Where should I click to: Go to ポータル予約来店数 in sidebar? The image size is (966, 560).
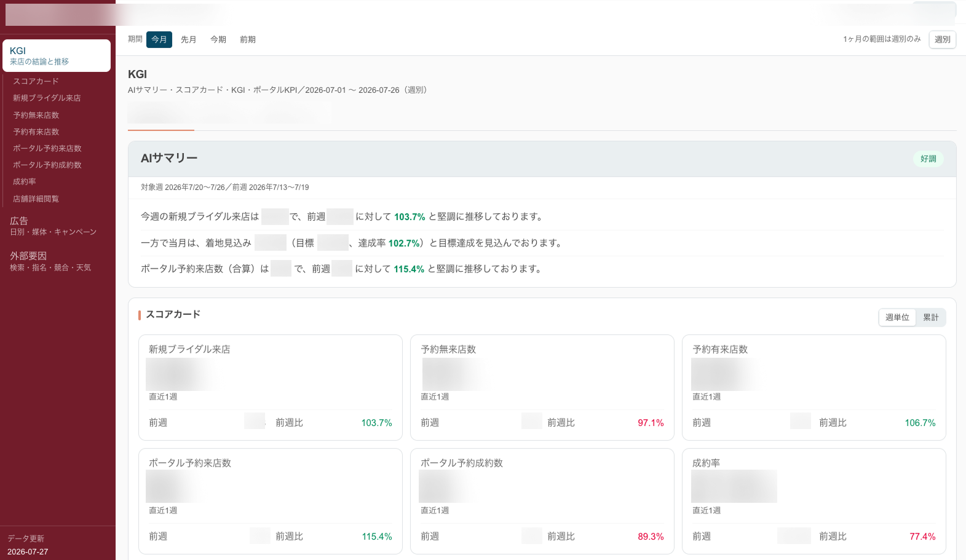pyautogui.click(x=47, y=148)
